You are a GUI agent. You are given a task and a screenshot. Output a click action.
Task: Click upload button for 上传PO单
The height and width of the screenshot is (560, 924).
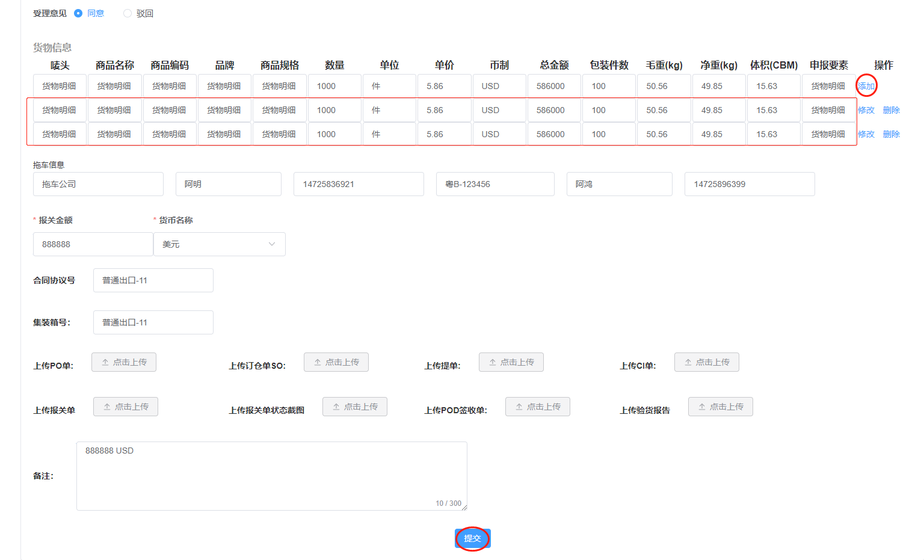(124, 362)
